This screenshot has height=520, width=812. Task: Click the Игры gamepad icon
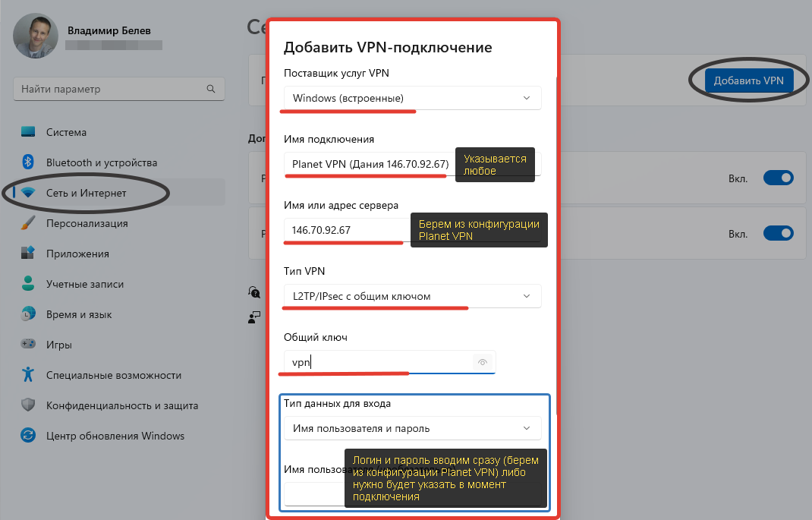28,344
